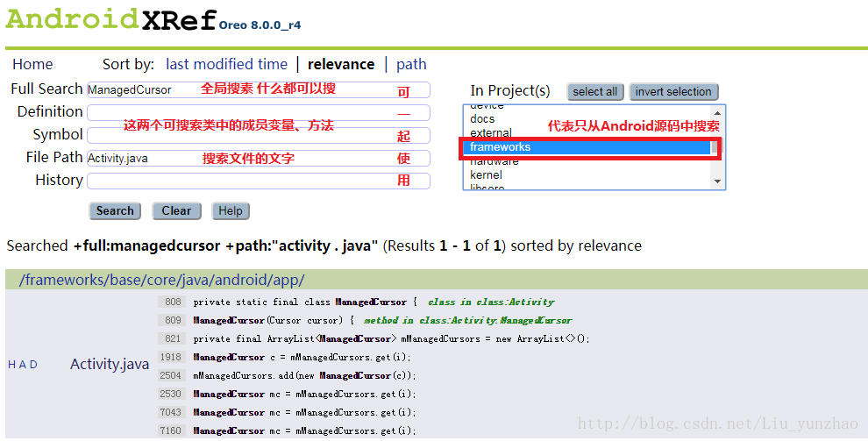Screen dimensions: 868x441
Task: Click the Search button
Action: [x=115, y=210]
